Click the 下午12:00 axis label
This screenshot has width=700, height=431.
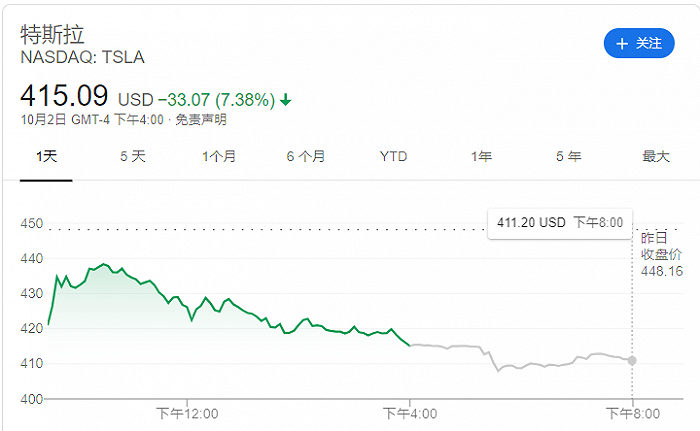click(187, 412)
